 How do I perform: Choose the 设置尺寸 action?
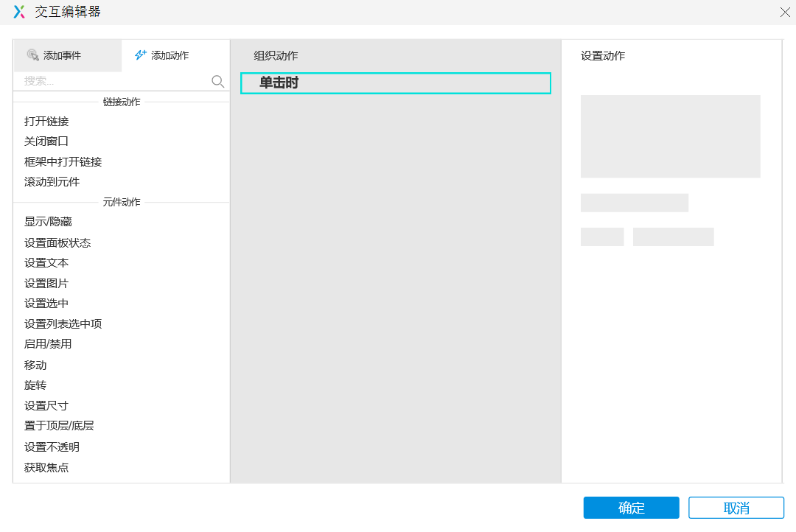[46, 406]
